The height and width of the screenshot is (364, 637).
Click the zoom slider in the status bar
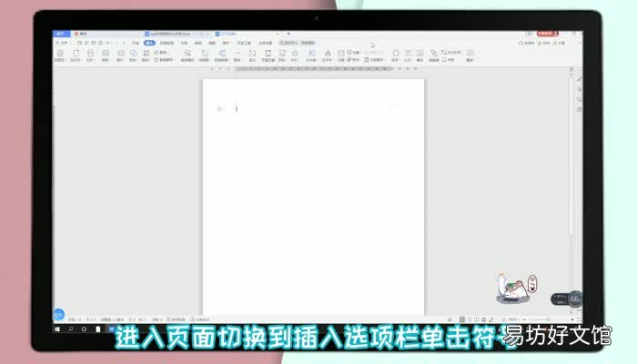548,319
